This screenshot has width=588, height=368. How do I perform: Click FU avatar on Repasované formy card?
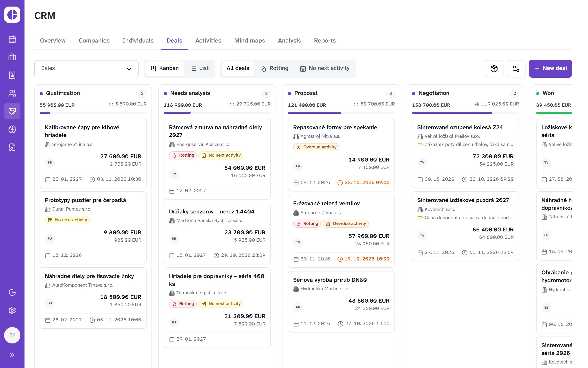pos(298,166)
